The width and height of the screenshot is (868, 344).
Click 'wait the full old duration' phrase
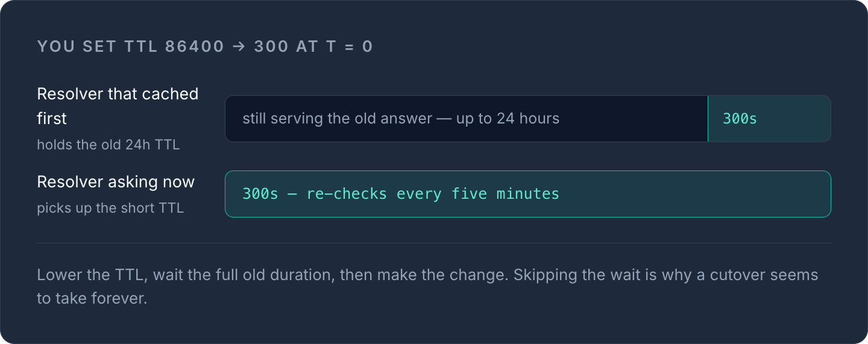click(x=244, y=275)
